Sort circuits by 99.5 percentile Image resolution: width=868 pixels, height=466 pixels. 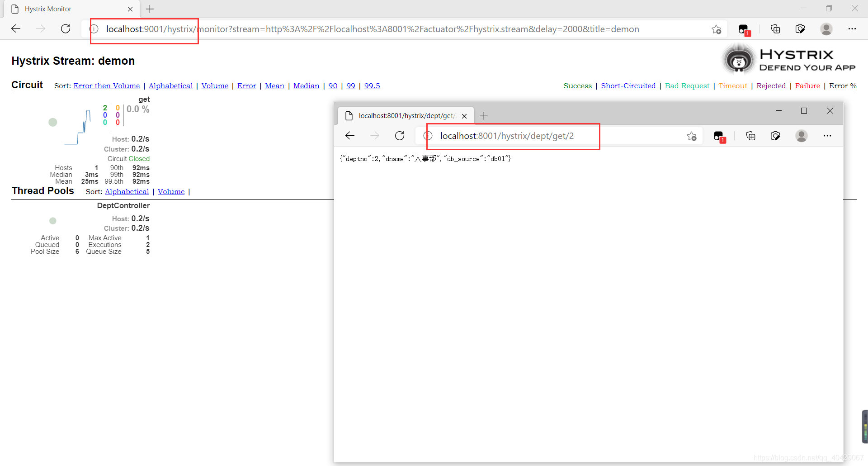(x=372, y=86)
